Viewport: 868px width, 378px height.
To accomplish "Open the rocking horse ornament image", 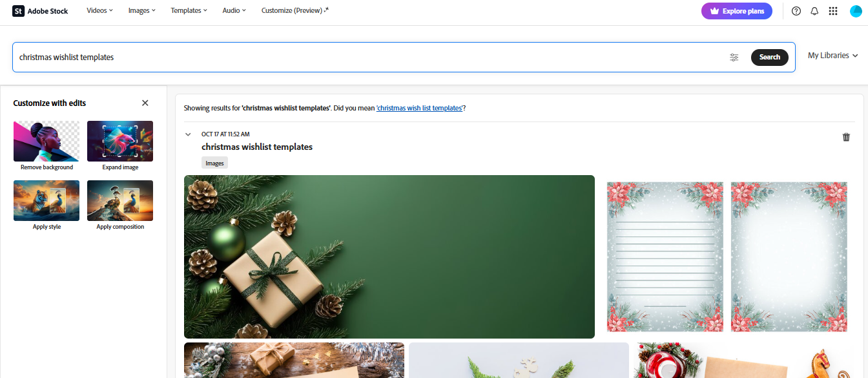I will pyautogui.click(x=744, y=360).
